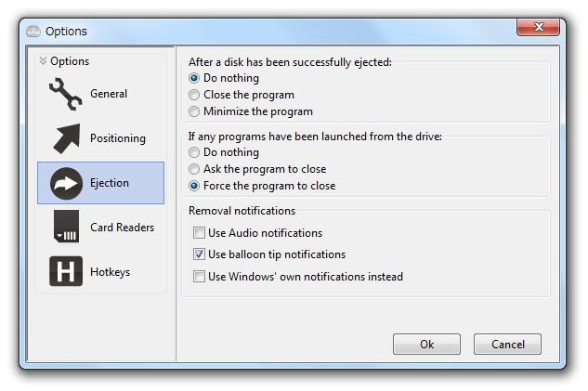The width and height of the screenshot is (588, 391).
Task: Discard changes with the Cancel button
Action: pos(508,345)
